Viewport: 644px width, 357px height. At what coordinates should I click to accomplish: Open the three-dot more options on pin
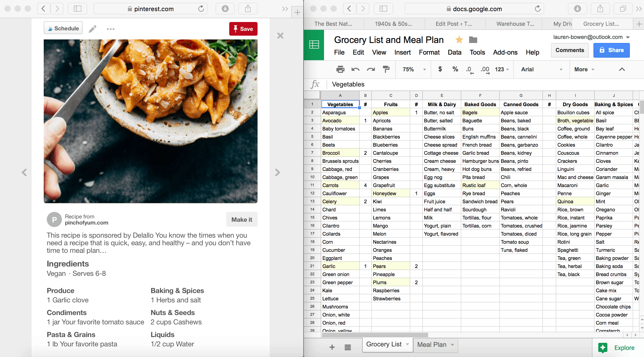coord(110,29)
